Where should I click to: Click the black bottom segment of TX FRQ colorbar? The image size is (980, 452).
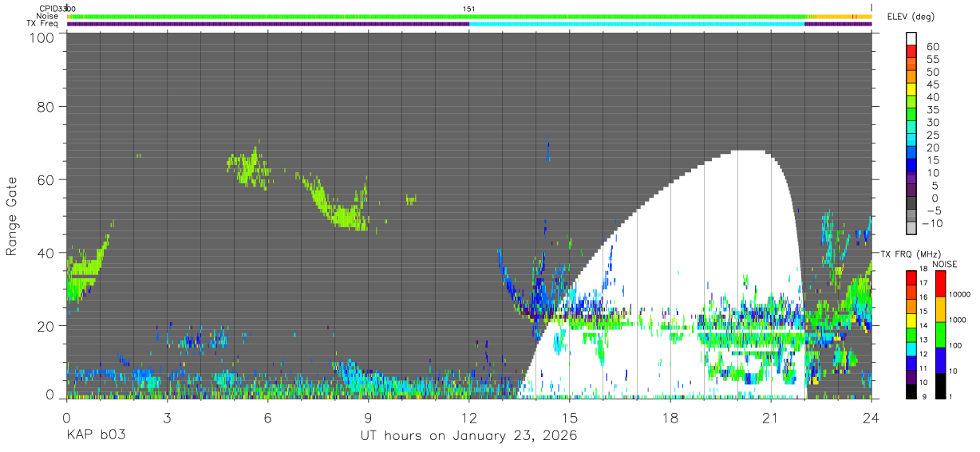[911, 391]
